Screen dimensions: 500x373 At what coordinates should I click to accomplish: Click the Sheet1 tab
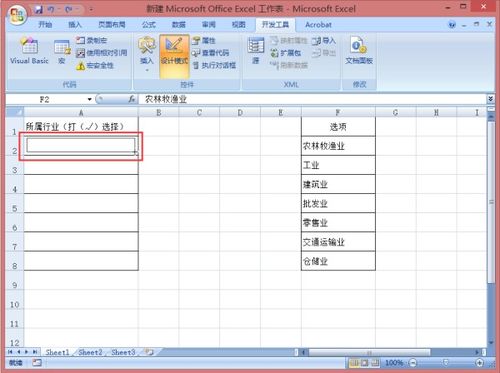pos(57,352)
